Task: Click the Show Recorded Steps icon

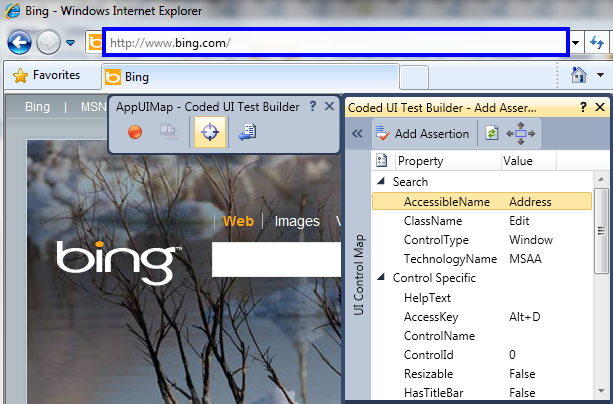Action: tap(168, 132)
